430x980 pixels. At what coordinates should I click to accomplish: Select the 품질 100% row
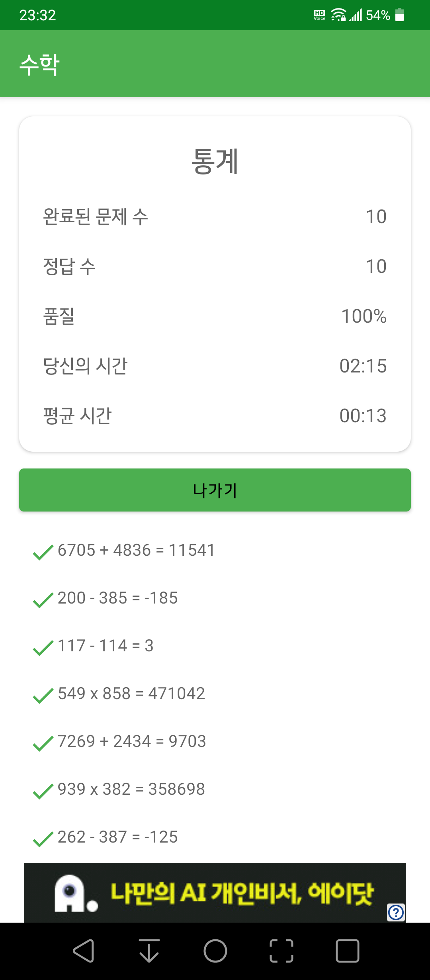tap(215, 316)
